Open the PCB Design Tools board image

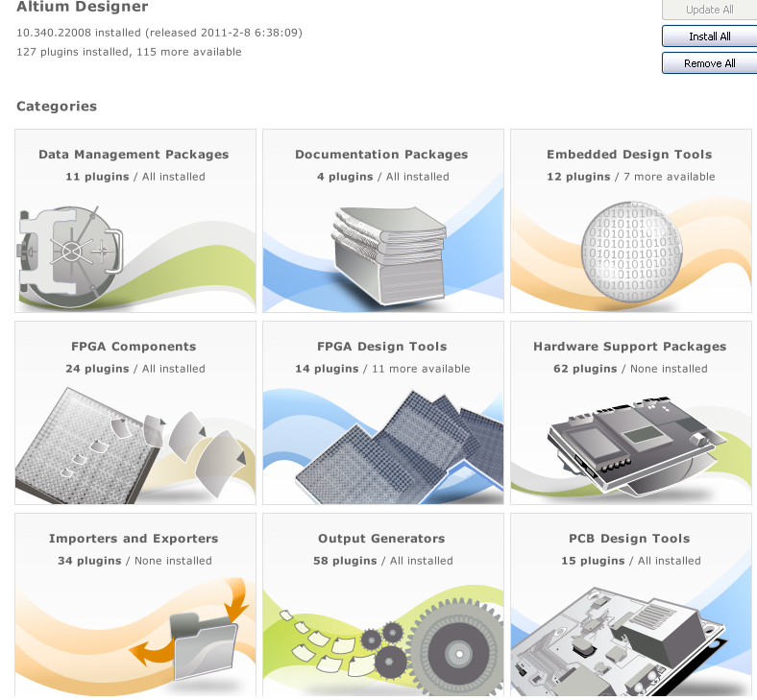tap(619, 641)
